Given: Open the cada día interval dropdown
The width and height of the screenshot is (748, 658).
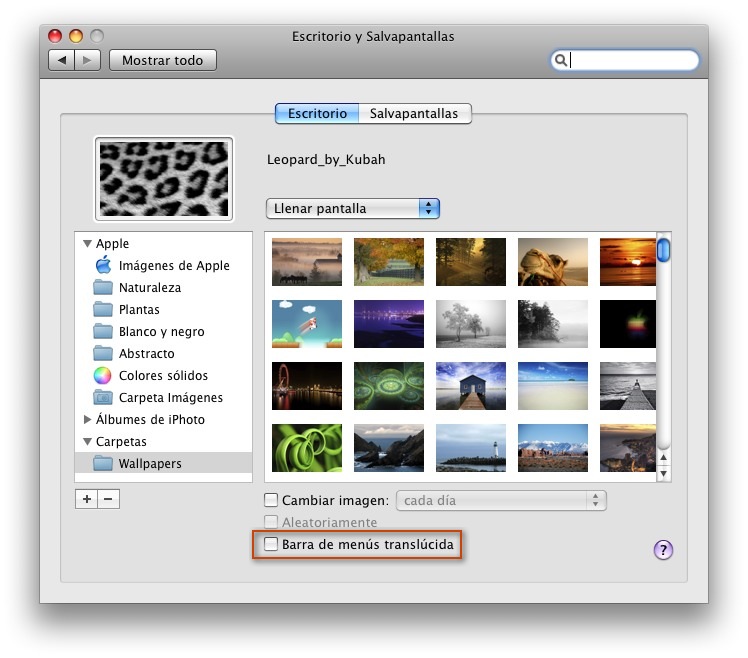Looking at the screenshot, I should tap(501, 501).
